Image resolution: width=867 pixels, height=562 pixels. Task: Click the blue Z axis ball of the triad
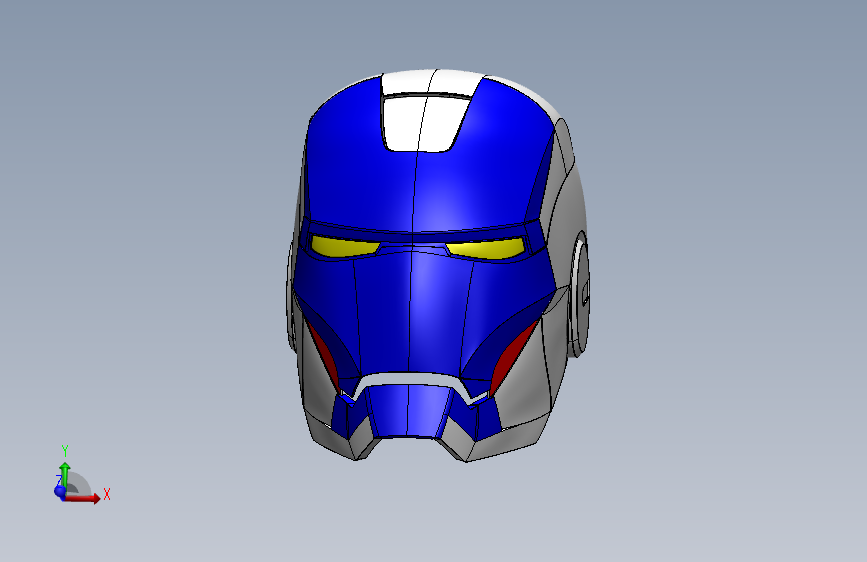pos(60,491)
